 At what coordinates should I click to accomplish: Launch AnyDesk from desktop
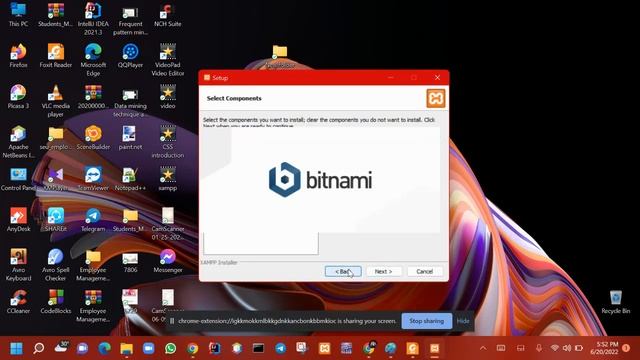click(18, 220)
